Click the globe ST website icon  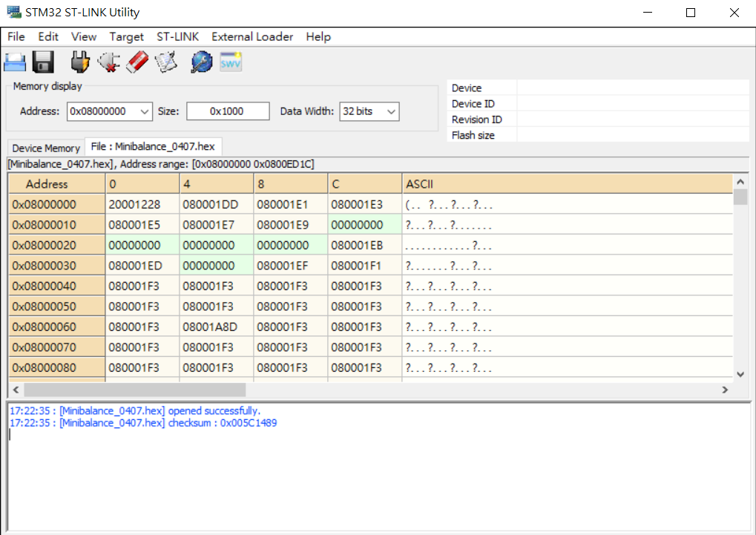click(x=202, y=62)
